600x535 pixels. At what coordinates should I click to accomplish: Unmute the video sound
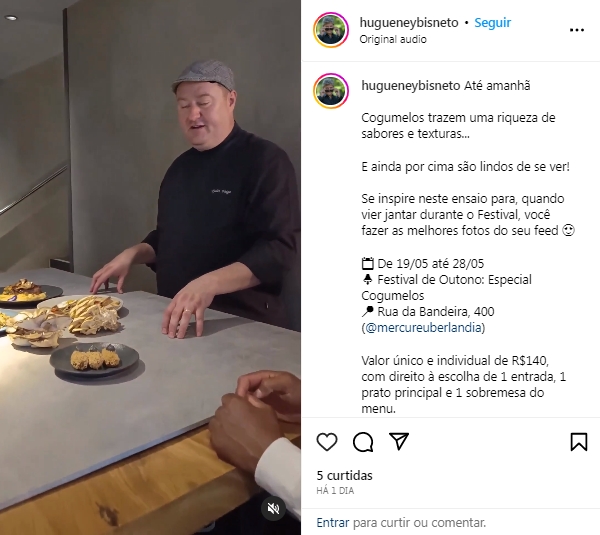[273, 509]
